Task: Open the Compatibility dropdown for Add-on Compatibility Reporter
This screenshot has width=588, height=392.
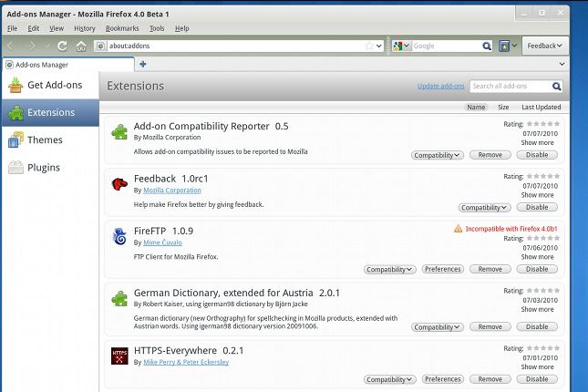Action: (438, 155)
